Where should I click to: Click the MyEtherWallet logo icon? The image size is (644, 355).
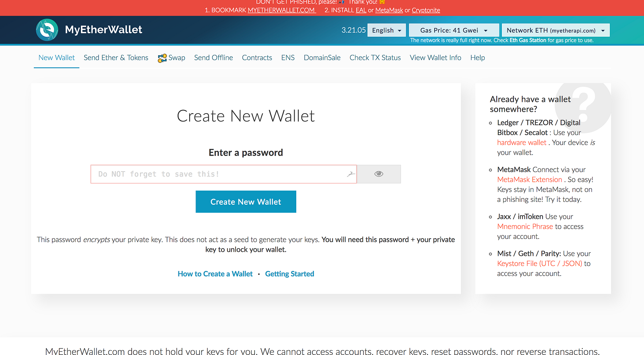[47, 30]
